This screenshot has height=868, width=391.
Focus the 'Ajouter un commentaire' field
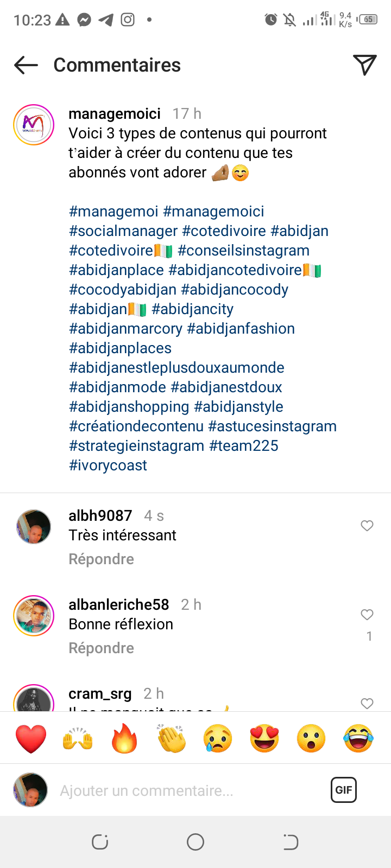click(185, 790)
